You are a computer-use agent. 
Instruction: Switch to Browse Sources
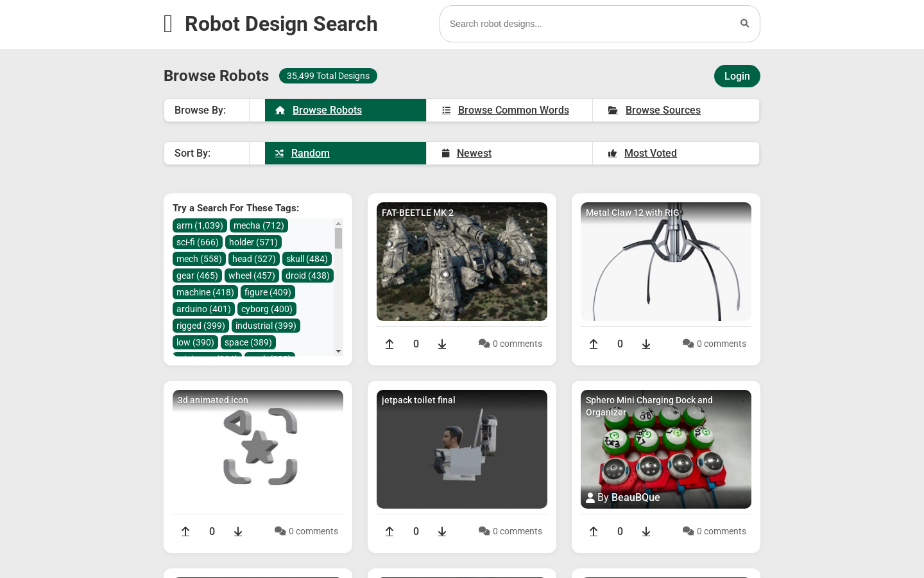pyautogui.click(x=676, y=110)
